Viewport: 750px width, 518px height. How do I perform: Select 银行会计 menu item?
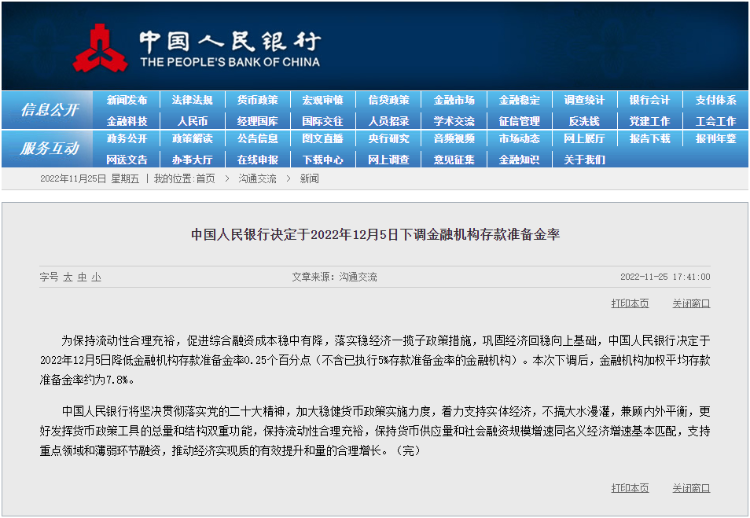pos(650,100)
